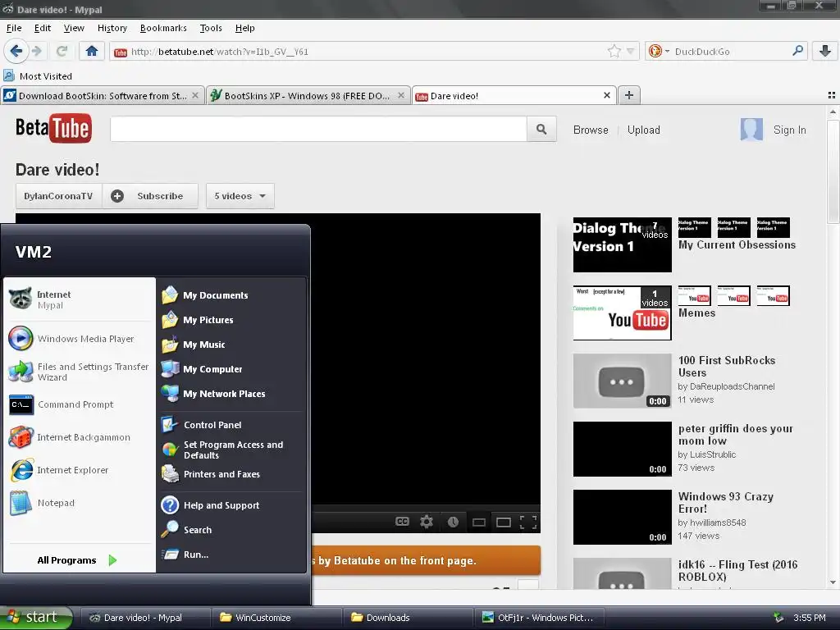Open the File menu
The width and height of the screenshot is (840, 630).
(x=14, y=28)
